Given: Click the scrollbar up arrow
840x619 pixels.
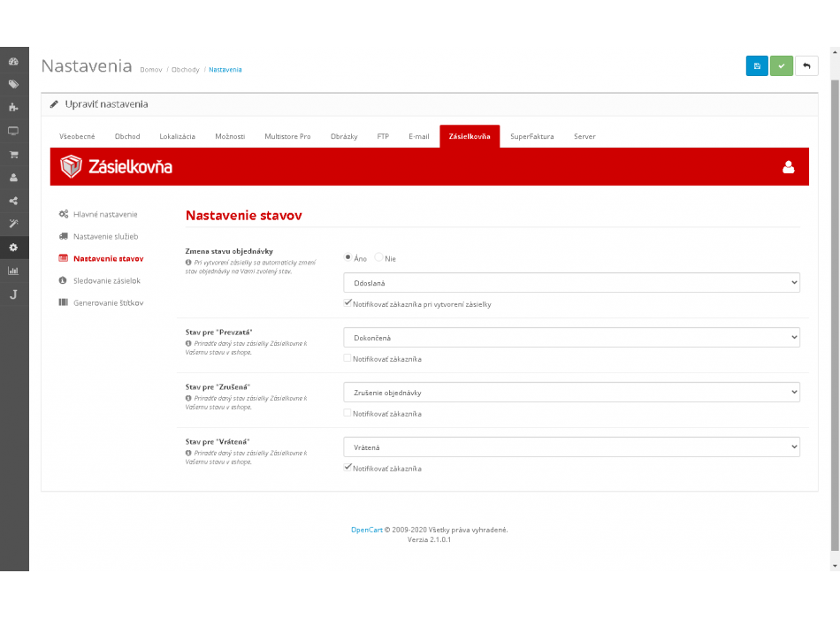Looking at the screenshot, I should point(835,52).
